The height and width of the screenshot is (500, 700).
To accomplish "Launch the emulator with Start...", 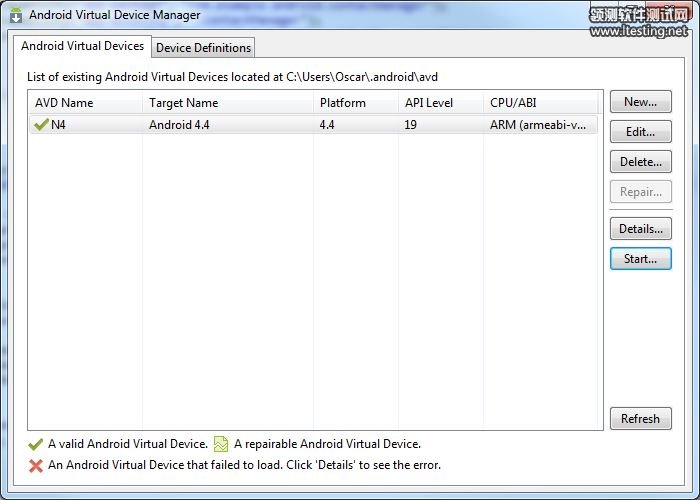I will tap(640, 259).
